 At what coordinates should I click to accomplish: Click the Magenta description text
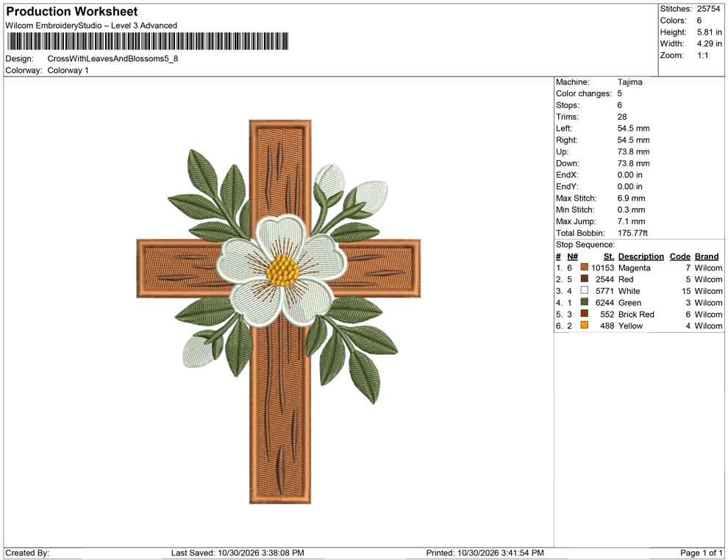(x=634, y=268)
